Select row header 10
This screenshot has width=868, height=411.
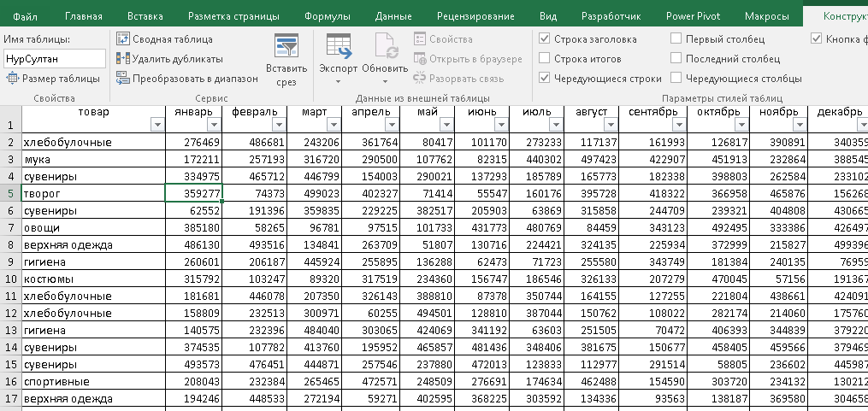[x=11, y=279]
